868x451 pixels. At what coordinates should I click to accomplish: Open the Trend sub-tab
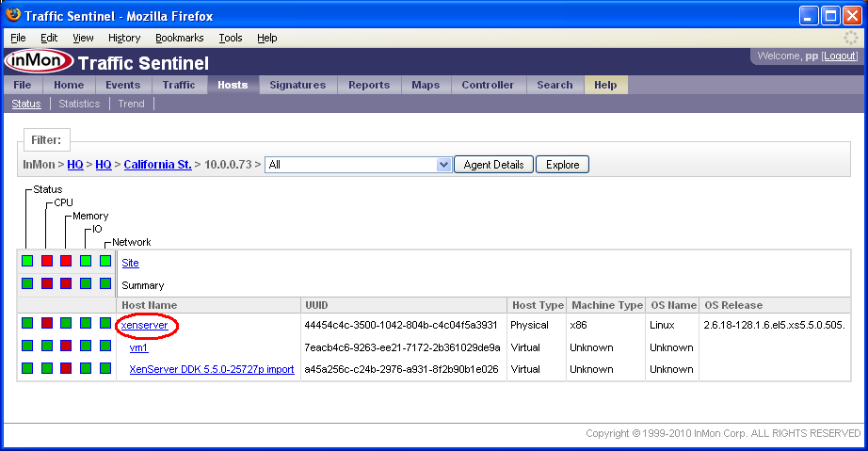pos(131,104)
